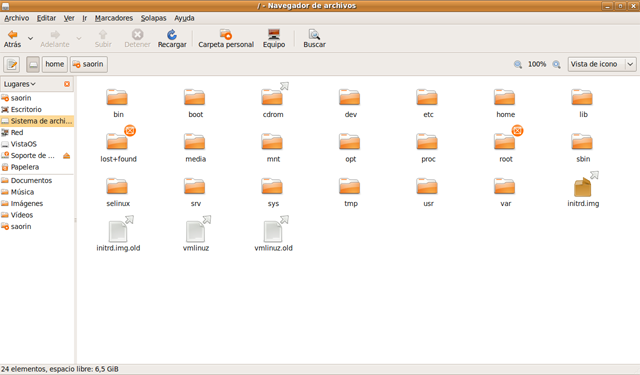Select the root folder icon

click(x=505, y=142)
